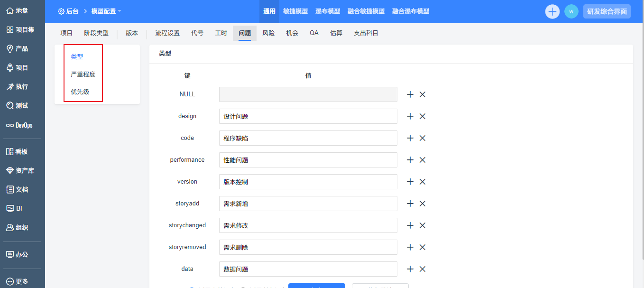Switch to the 敏捷模型 top tab
Screen dimensions: 644x288
point(295,11)
